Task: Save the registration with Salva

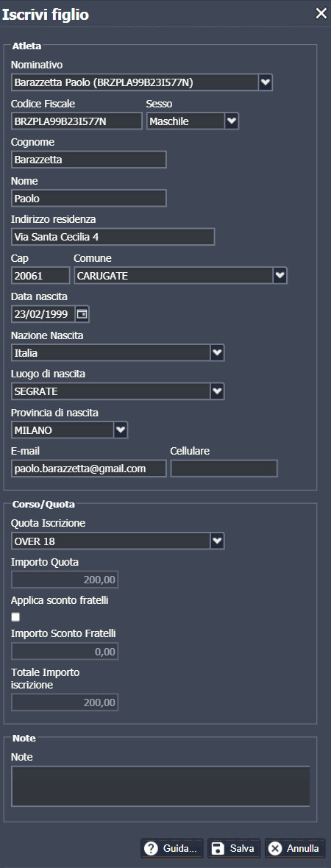Action: tap(234, 848)
